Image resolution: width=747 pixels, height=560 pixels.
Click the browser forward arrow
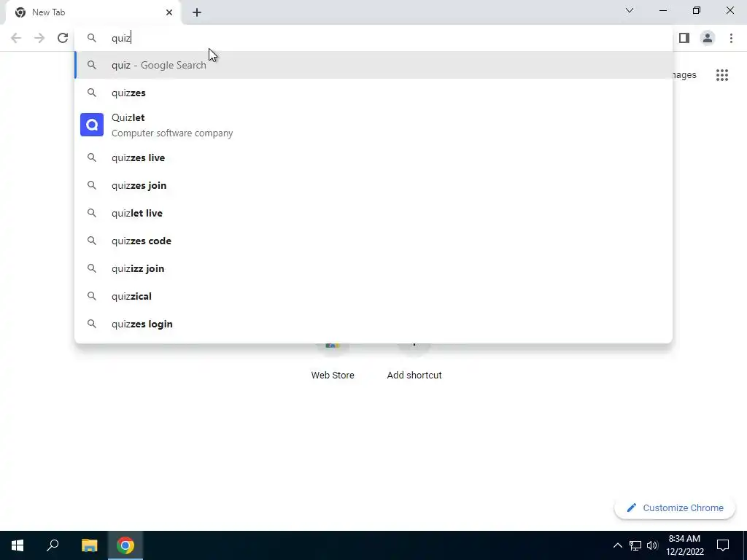pyautogui.click(x=39, y=38)
